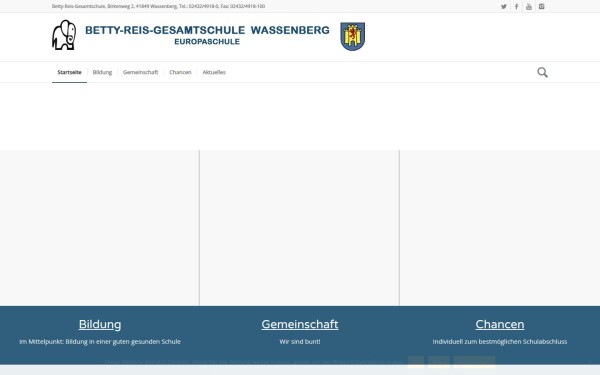Open the school's Twitter page
This screenshot has height=375, width=600.
504,7
